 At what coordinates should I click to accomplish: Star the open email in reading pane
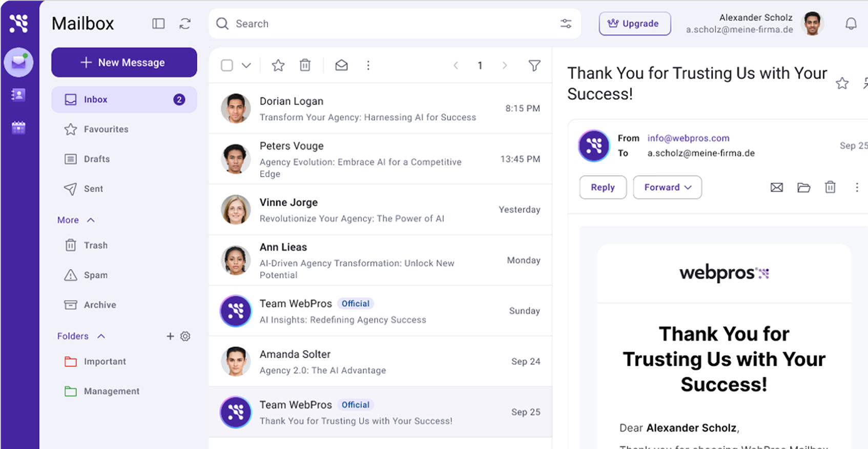(x=842, y=84)
